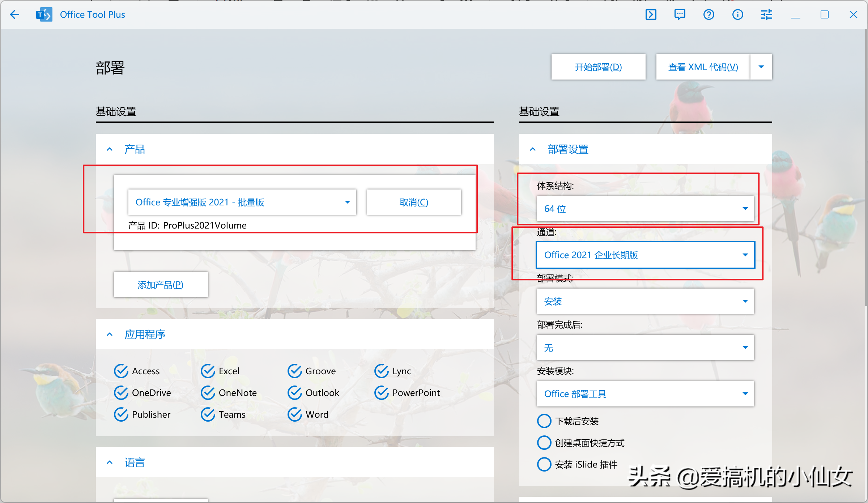Open the command box icon in title bar

[651, 14]
